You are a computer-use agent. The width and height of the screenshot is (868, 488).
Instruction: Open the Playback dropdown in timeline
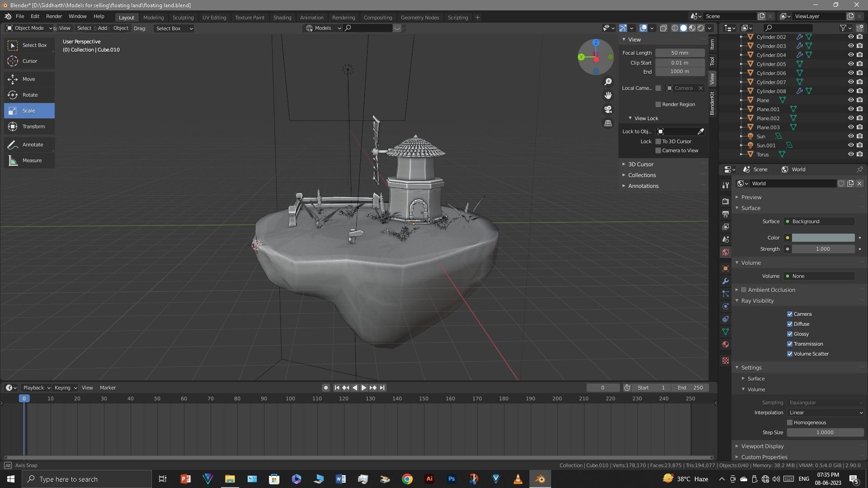(x=36, y=388)
